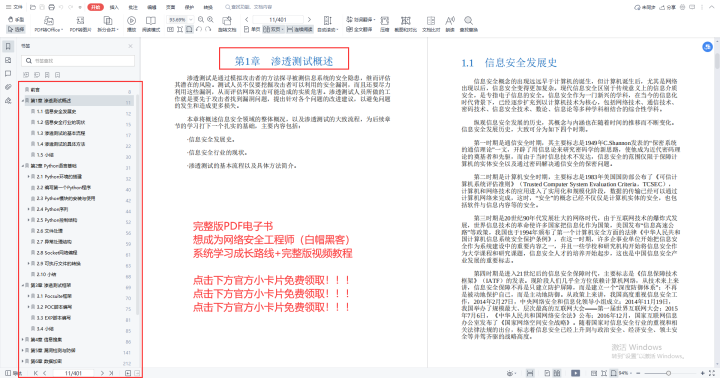The height and width of the screenshot is (378, 720).
Task: Expand the 2.1 Python bookmark node
Action: point(28,177)
